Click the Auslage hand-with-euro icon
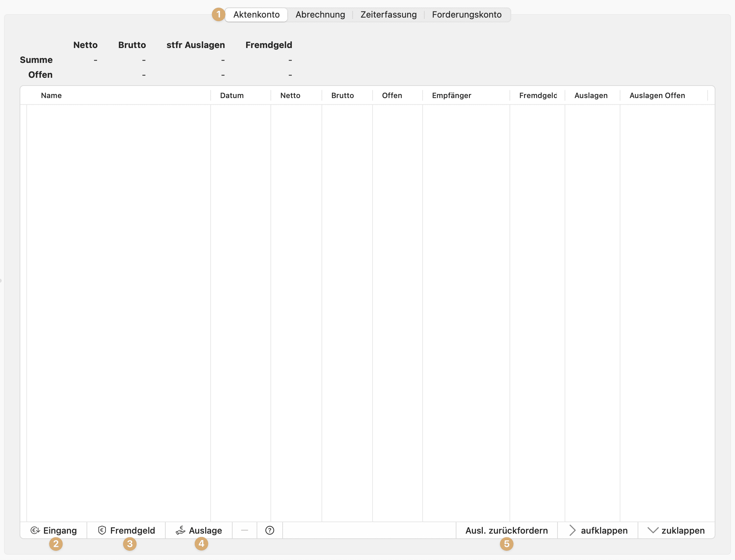This screenshot has width=735, height=560. (x=181, y=530)
